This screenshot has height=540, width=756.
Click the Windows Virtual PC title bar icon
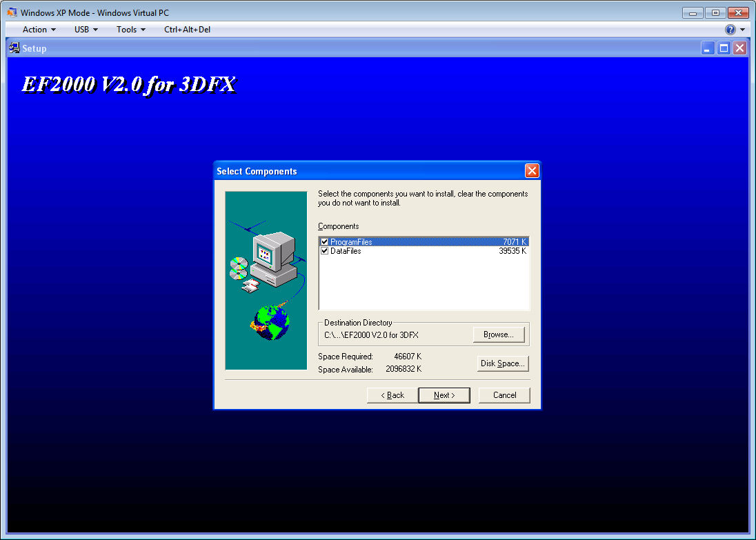[12, 12]
